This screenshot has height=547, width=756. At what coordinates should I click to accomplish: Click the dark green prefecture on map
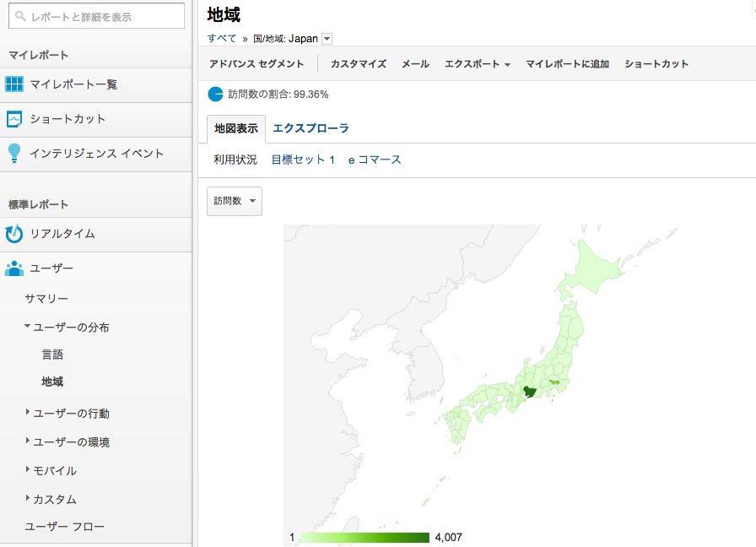click(529, 392)
